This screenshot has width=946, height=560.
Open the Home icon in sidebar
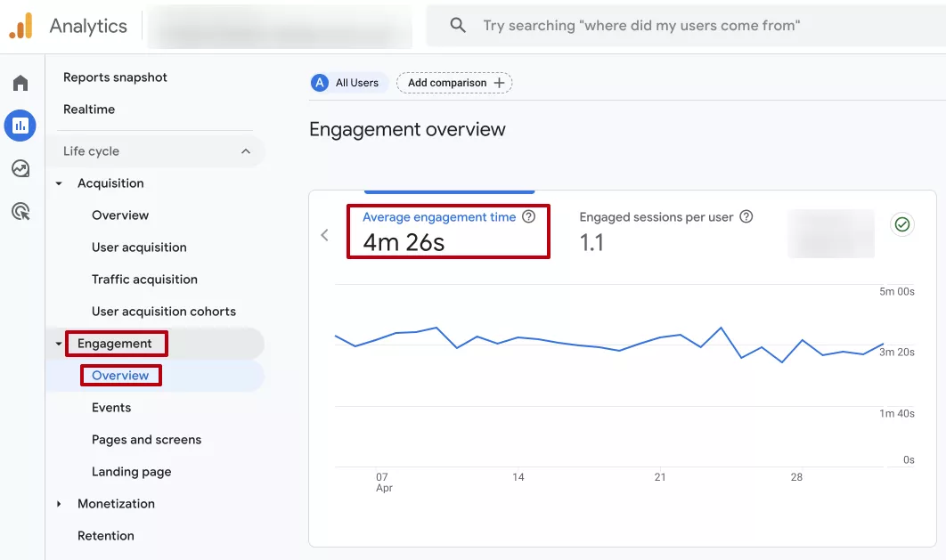pos(20,83)
